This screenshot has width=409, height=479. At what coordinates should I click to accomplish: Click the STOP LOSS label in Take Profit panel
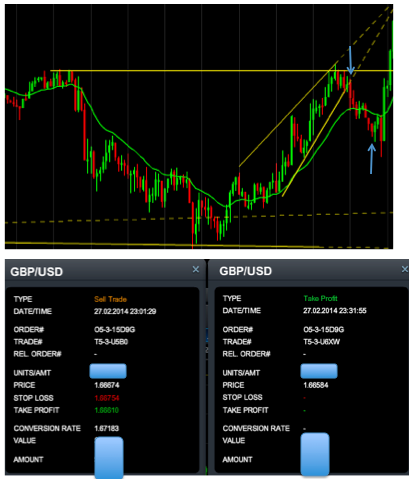(x=242, y=397)
